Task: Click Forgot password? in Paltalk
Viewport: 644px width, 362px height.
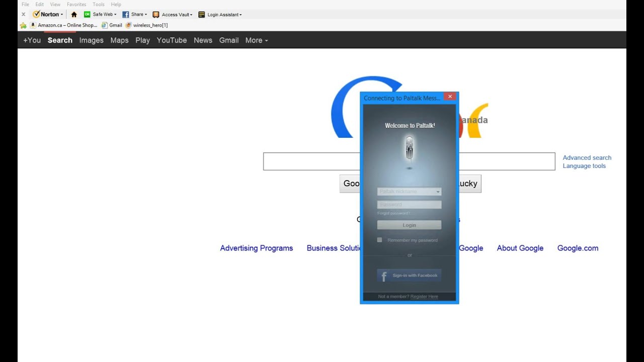Action: (x=393, y=213)
